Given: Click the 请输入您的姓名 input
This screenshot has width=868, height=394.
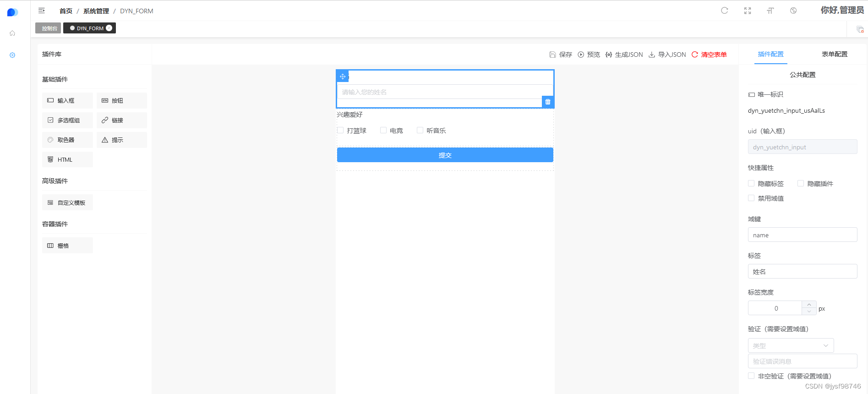Looking at the screenshot, I should 445,92.
